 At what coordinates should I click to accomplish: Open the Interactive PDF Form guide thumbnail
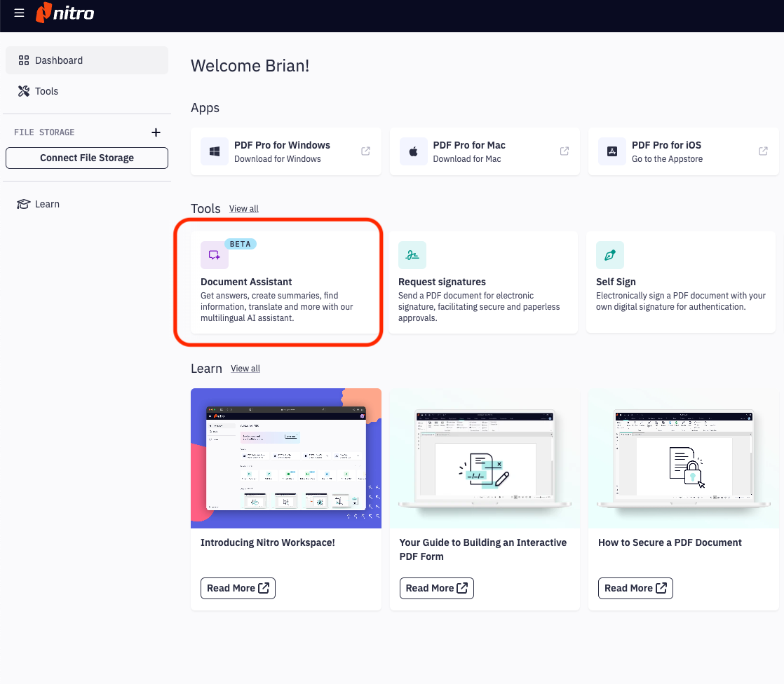(x=485, y=458)
